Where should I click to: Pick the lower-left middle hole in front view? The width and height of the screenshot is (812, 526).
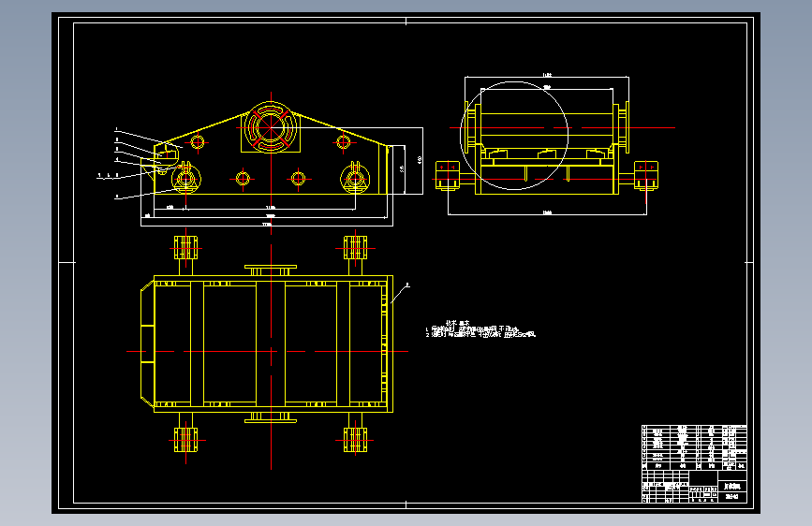pyautogui.click(x=243, y=179)
